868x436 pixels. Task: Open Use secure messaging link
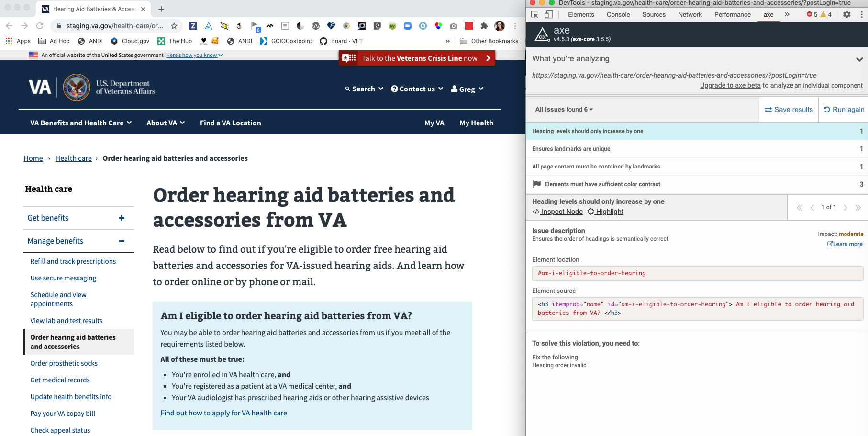click(x=63, y=278)
